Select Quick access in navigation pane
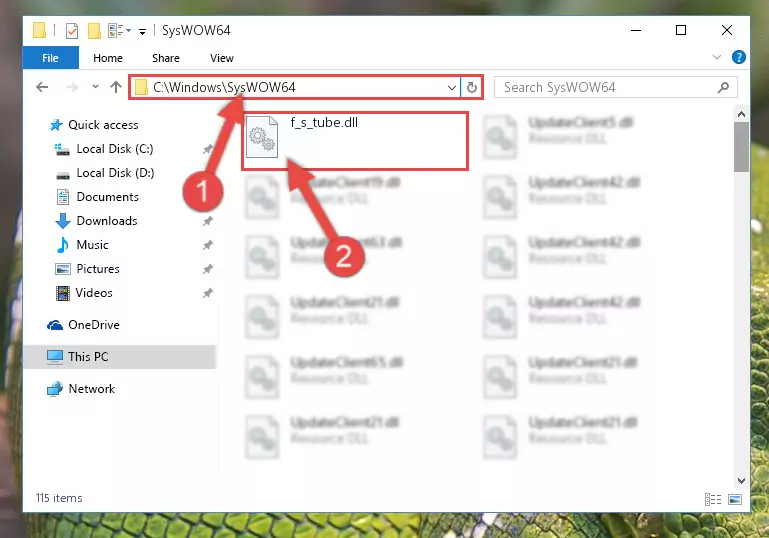Viewport: 769px width, 538px height. 103,125
